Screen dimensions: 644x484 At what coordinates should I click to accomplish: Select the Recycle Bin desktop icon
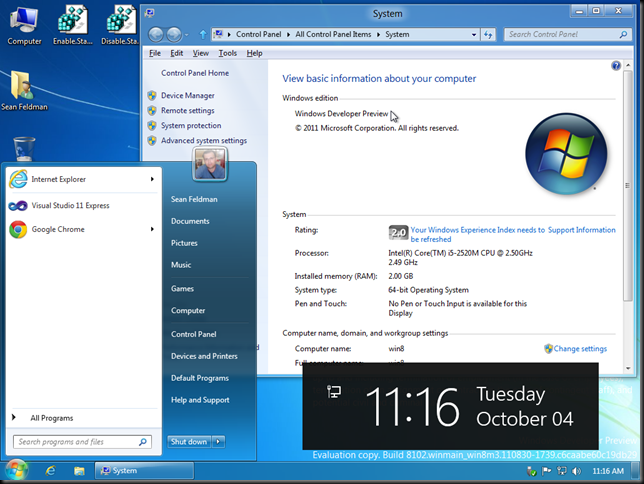[x=24, y=149]
